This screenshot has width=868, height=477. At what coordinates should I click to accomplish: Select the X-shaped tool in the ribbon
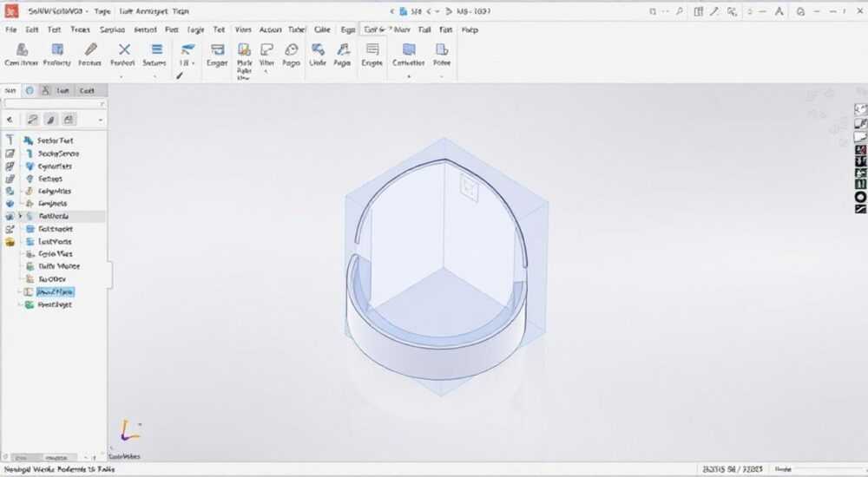click(124, 49)
